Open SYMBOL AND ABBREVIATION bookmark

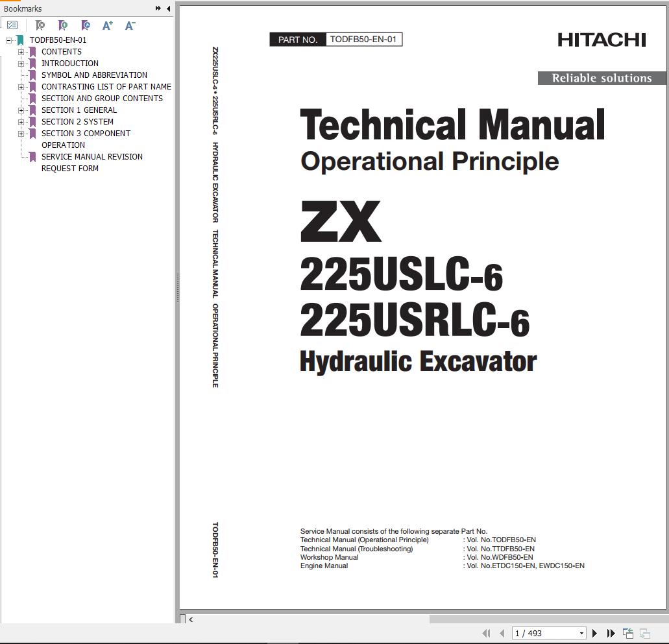(x=94, y=75)
